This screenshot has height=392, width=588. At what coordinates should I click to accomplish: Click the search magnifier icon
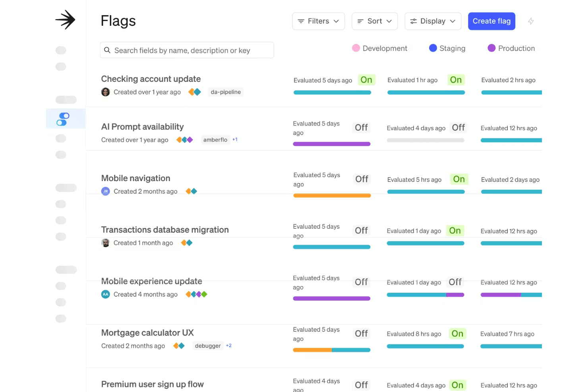tap(107, 50)
